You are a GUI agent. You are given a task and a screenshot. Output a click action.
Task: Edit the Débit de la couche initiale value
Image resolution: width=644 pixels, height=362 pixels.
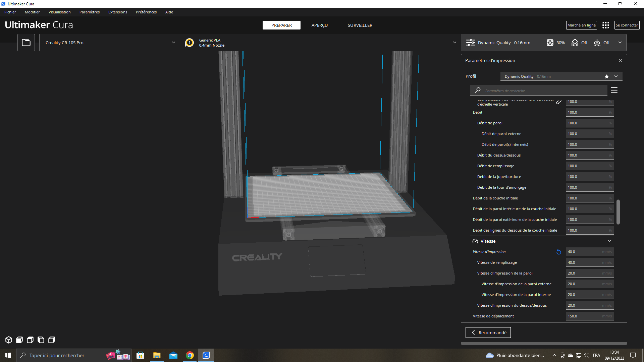pos(590,198)
